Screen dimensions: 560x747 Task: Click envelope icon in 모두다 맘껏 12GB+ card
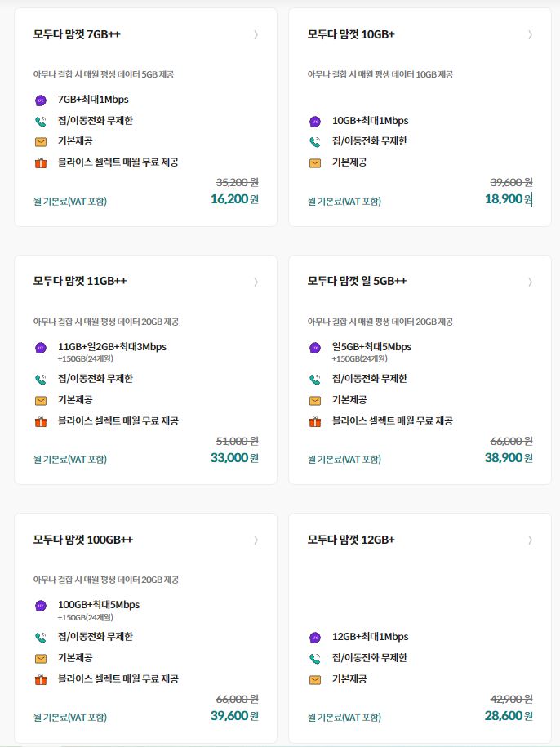[315, 679]
